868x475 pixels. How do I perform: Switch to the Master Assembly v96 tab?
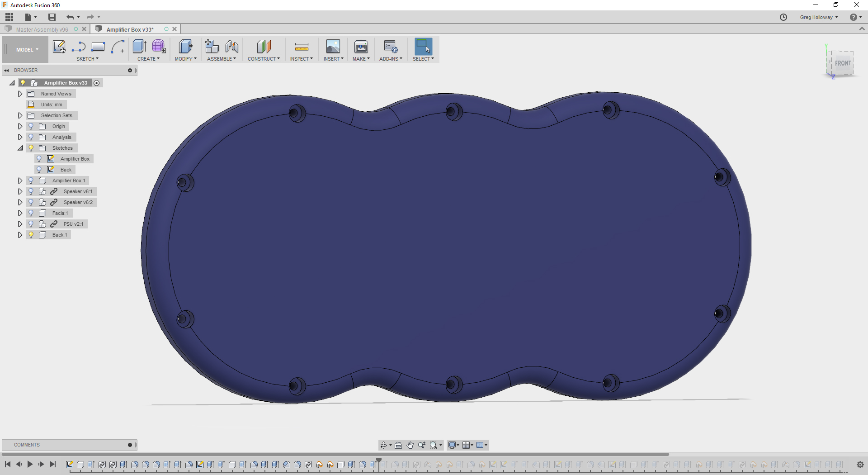[x=43, y=29]
